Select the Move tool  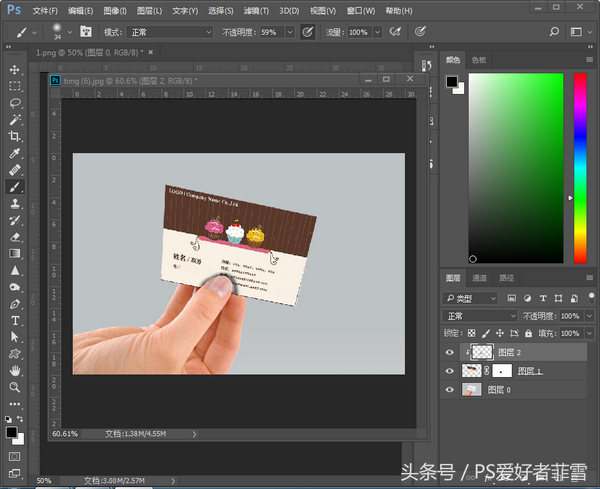point(15,70)
